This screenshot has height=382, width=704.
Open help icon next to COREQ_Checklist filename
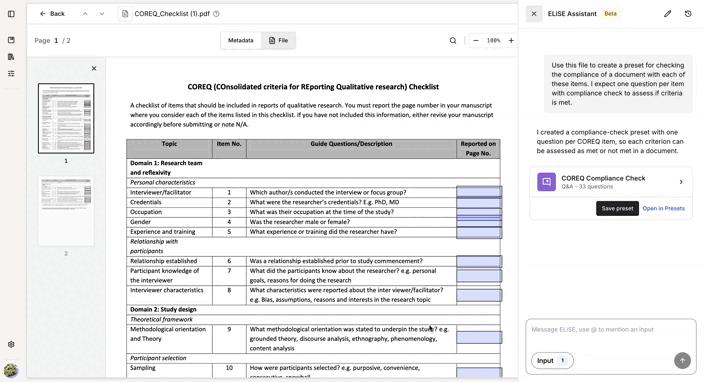point(216,14)
